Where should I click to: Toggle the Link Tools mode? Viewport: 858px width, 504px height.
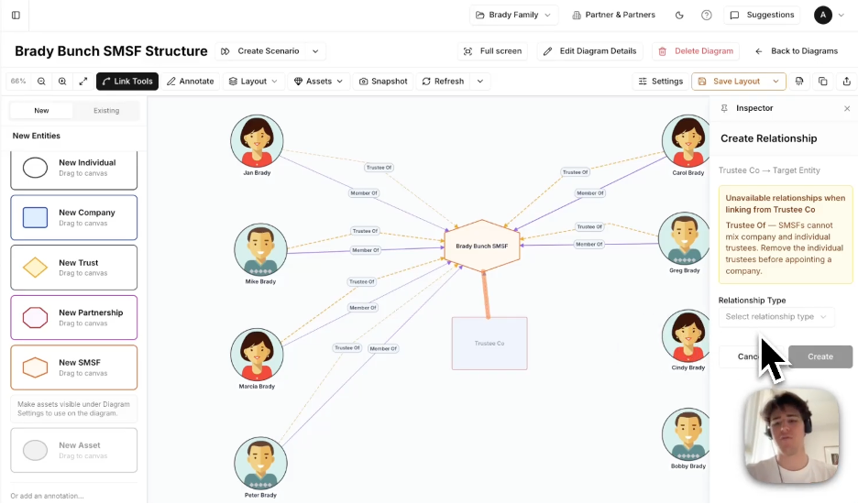point(127,82)
